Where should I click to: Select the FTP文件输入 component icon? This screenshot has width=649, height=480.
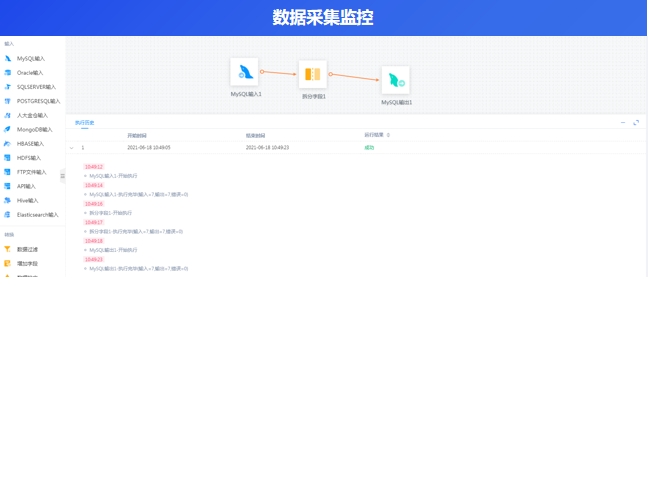click(x=7, y=172)
